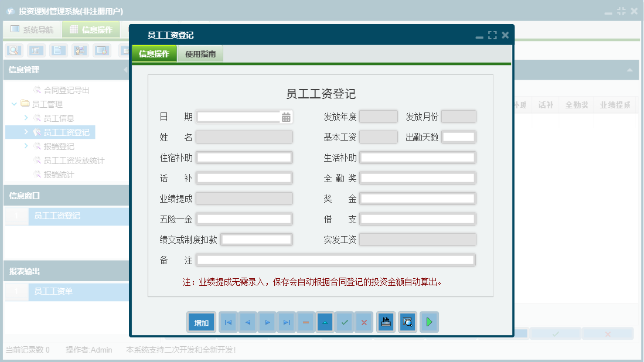Expand the 员工工资登记 tree node
Viewport: 644px width, 362px height.
coord(27,132)
